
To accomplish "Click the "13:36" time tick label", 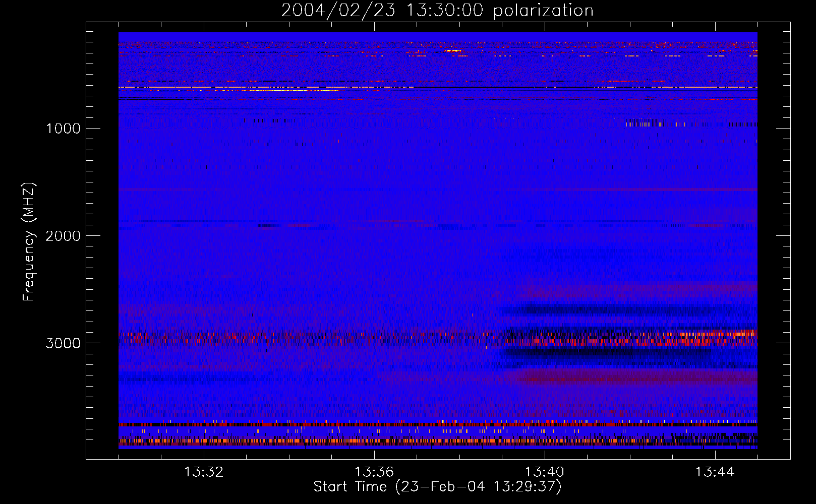I will [x=374, y=472].
